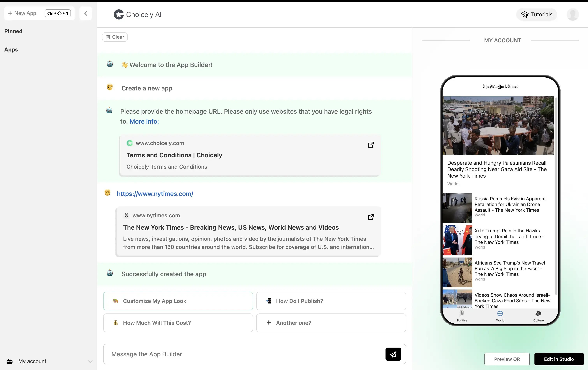Clear the chat conversation
Viewport: 588px width, 370px height.
115,37
